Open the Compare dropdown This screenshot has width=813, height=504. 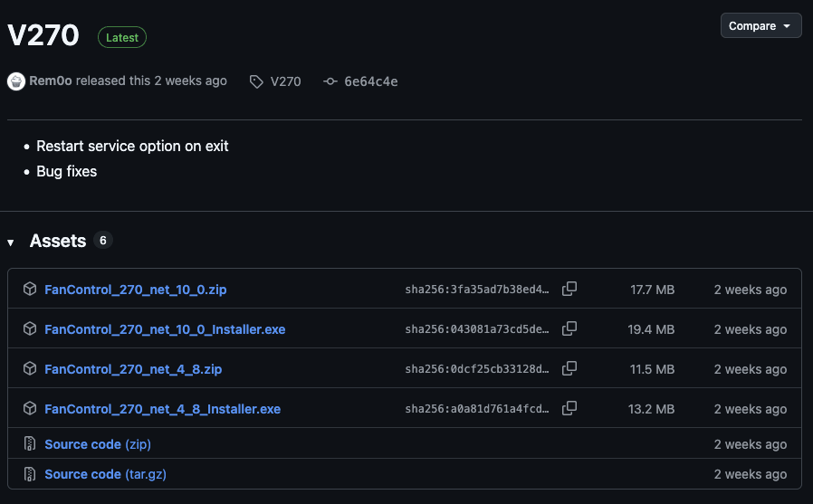760,25
